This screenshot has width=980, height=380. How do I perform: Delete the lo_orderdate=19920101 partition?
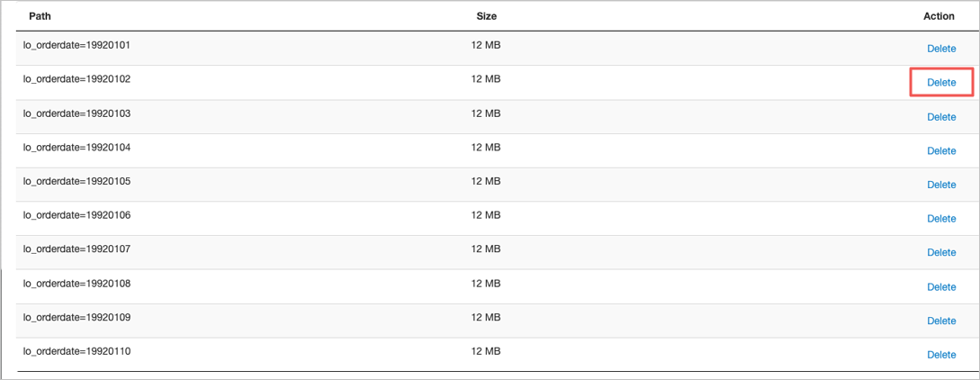[941, 48]
